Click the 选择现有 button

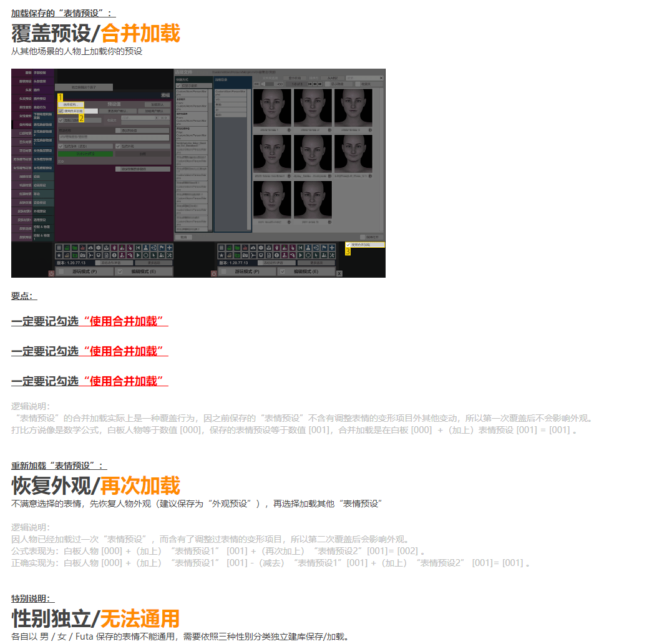(71, 105)
